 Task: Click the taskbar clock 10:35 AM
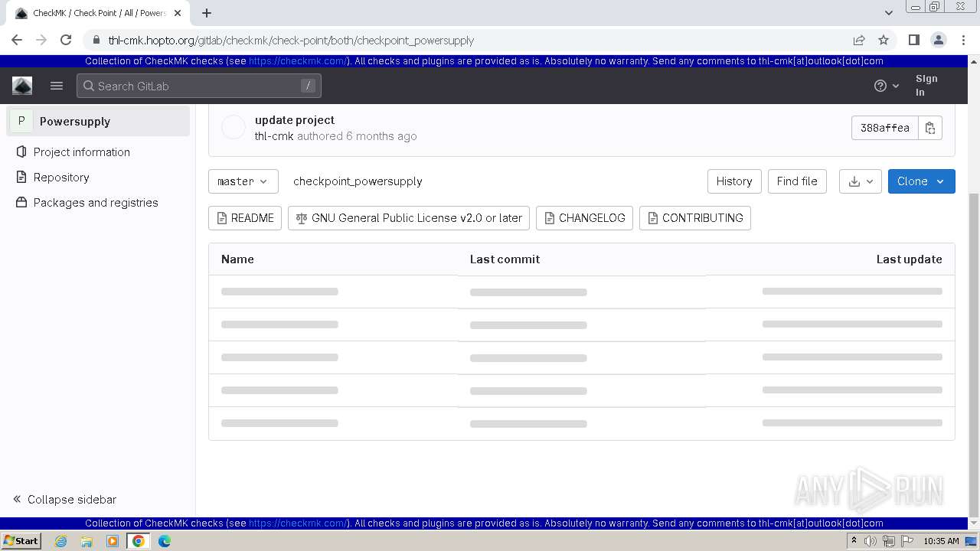click(x=941, y=541)
